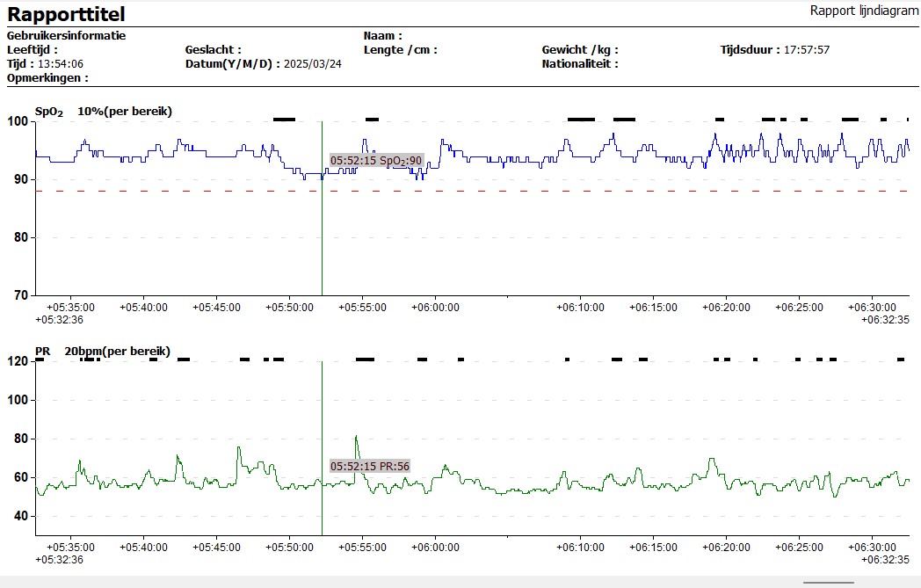Click the +05:40:00 label under SpO2 chart
The image size is (921, 588).
coord(144,308)
